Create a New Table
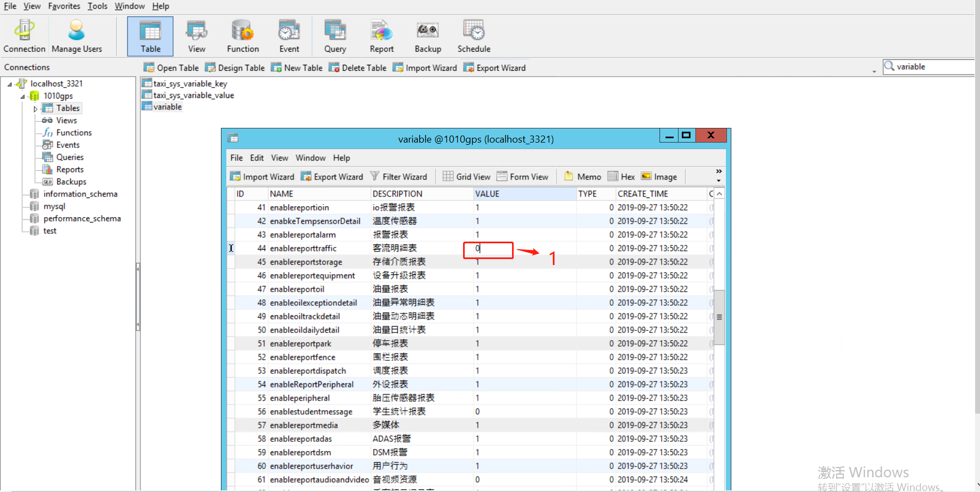The image size is (980, 492). coord(297,67)
